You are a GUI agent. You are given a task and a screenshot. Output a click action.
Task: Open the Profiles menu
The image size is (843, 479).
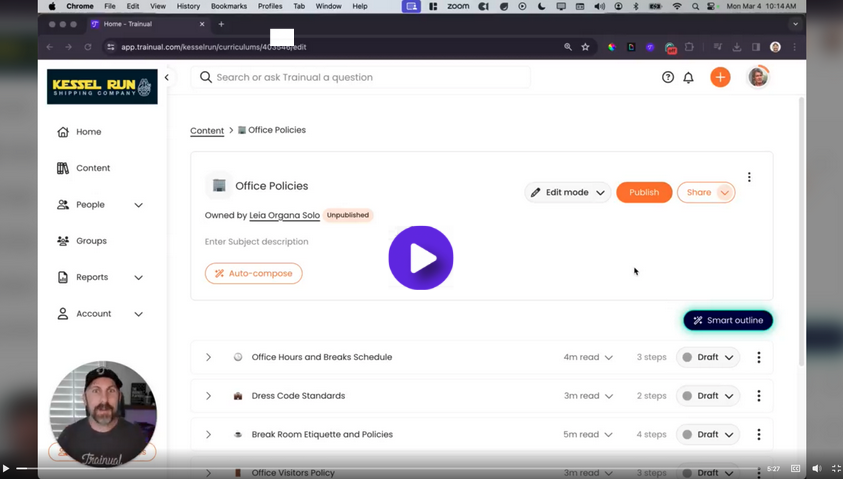click(270, 6)
